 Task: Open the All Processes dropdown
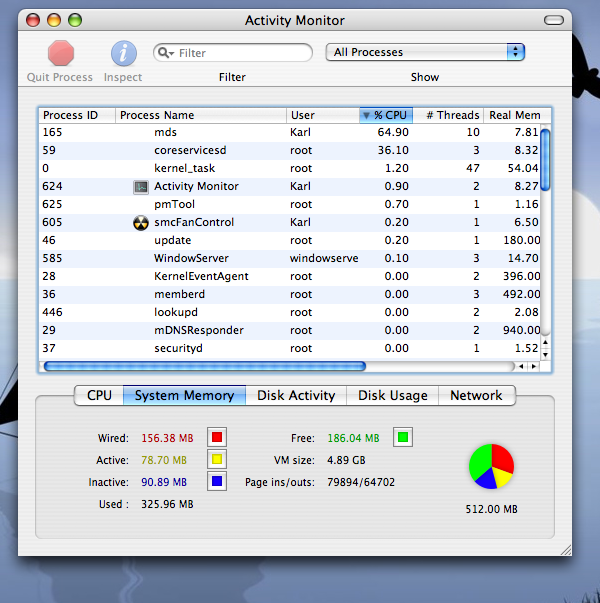point(425,52)
